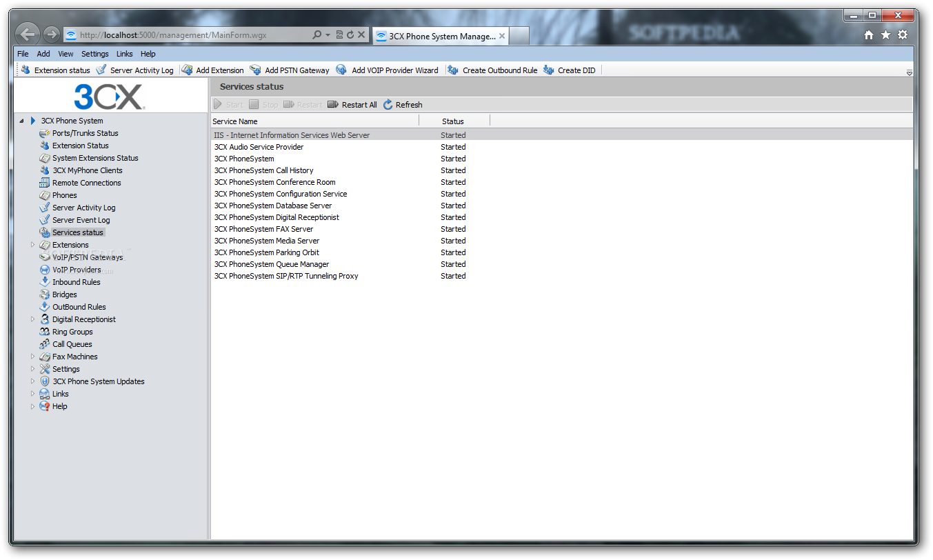The image size is (933, 560).
Task: Open Server Activity Log tree node
Action: click(x=83, y=208)
